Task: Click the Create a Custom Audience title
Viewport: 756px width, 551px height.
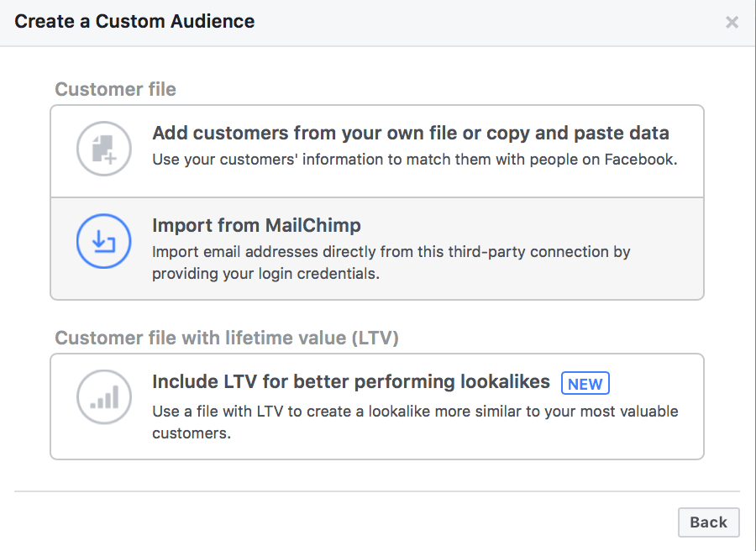Action: click(x=134, y=21)
